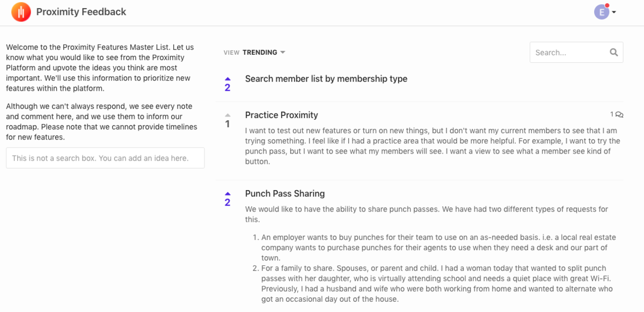The height and width of the screenshot is (312, 644).
Task: Click vote count 1 on Practice Proximity
Action: coord(228,124)
